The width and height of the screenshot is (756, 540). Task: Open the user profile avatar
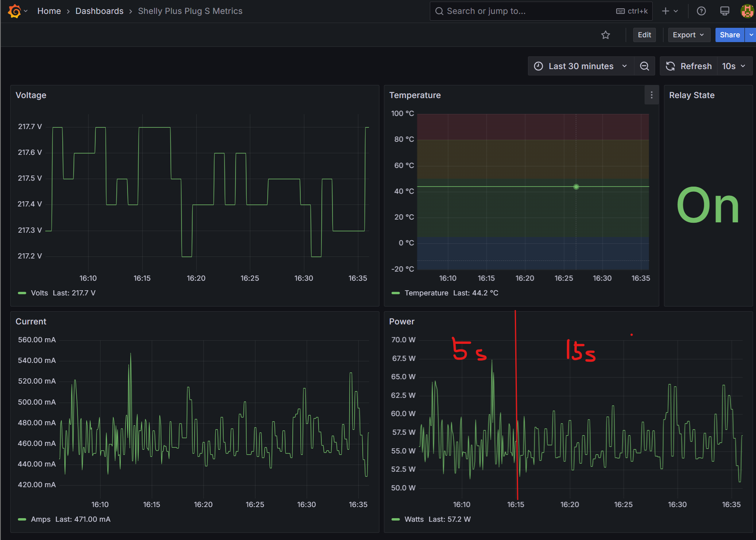747,11
